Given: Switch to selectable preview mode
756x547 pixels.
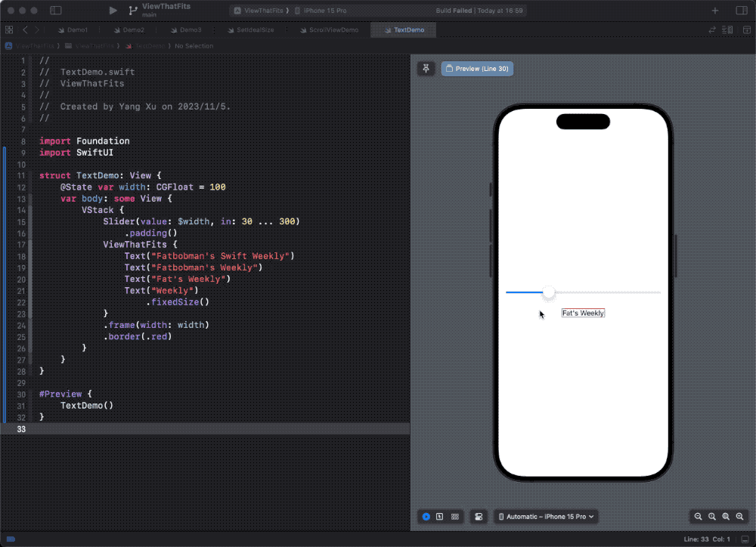Looking at the screenshot, I should pos(440,516).
